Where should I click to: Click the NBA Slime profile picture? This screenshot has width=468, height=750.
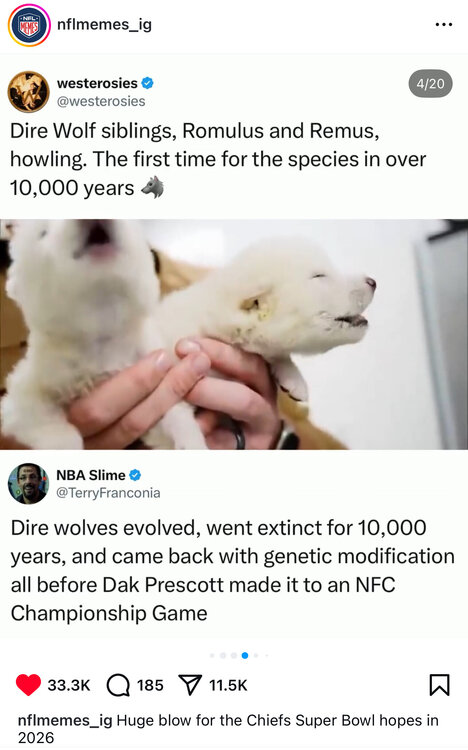click(28, 484)
